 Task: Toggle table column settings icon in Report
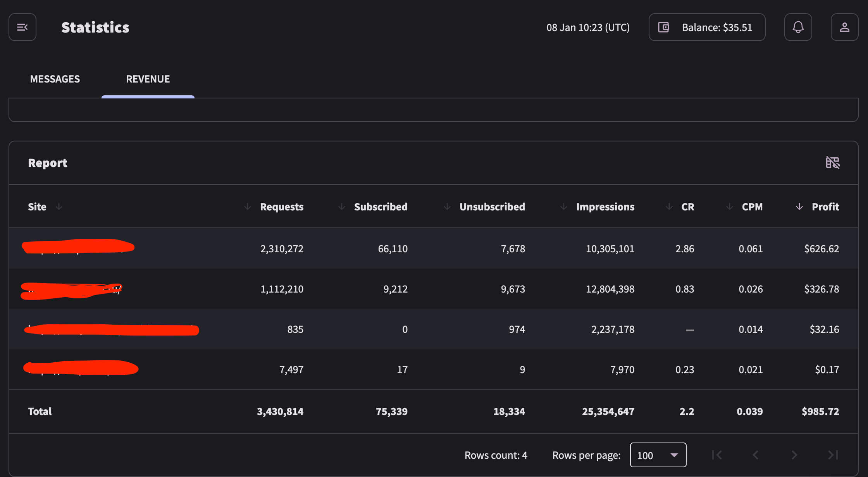tap(832, 163)
